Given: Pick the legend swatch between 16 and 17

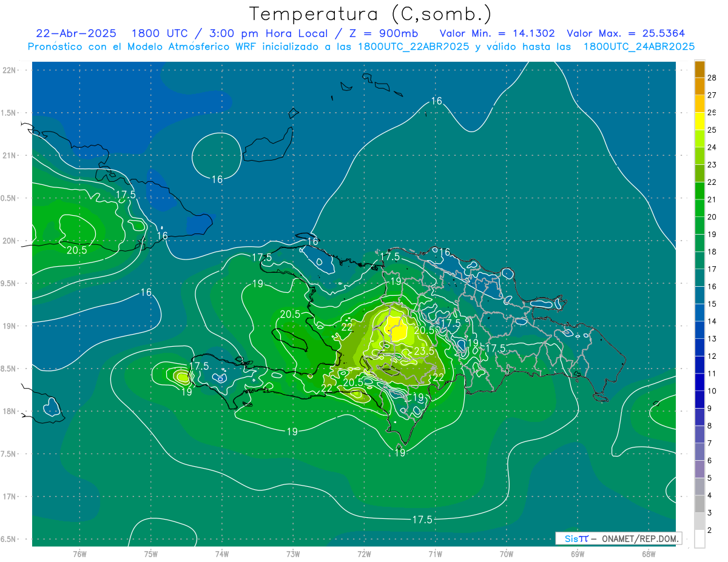Looking at the screenshot, I should (x=699, y=278).
